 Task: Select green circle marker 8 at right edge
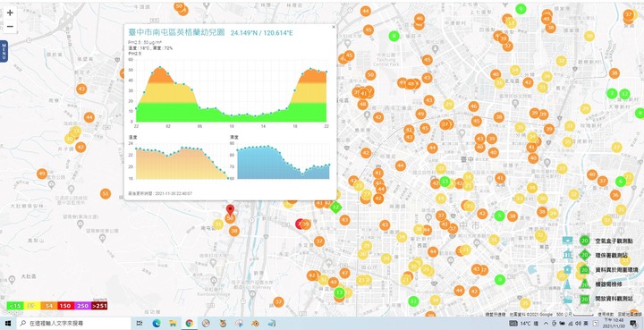640,113
